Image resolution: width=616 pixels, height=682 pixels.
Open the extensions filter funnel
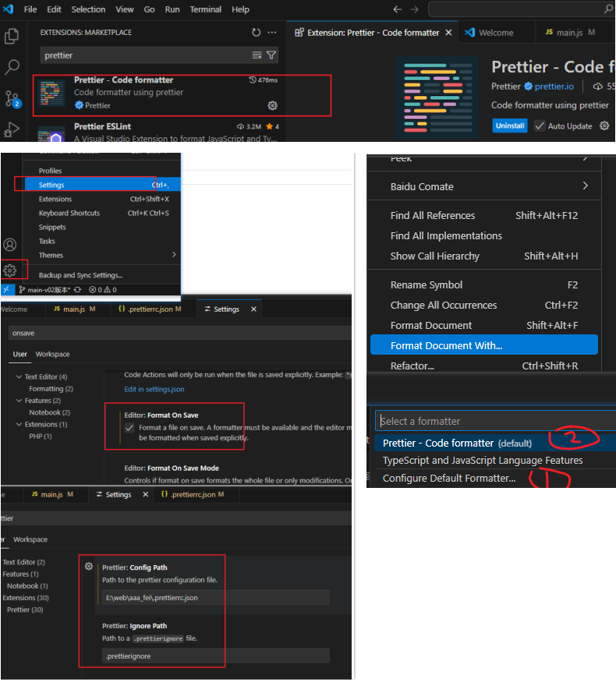(271, 55)
